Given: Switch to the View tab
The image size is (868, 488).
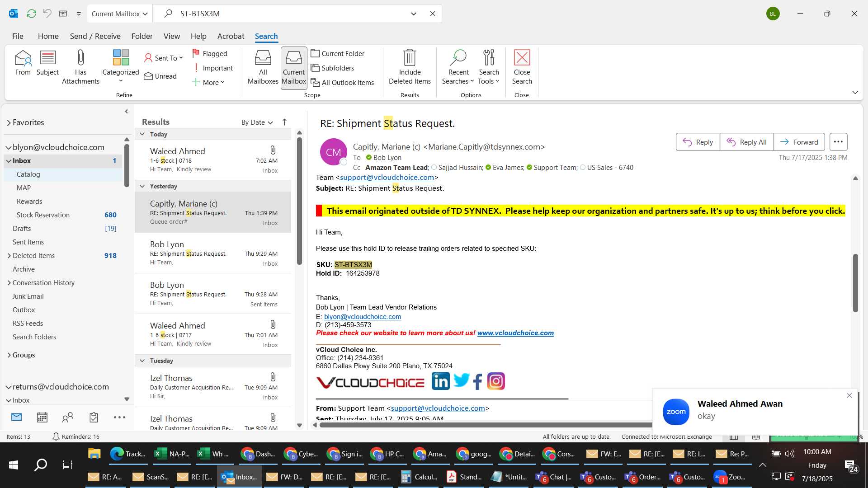Looking at the screenshot, I should 171,36.
